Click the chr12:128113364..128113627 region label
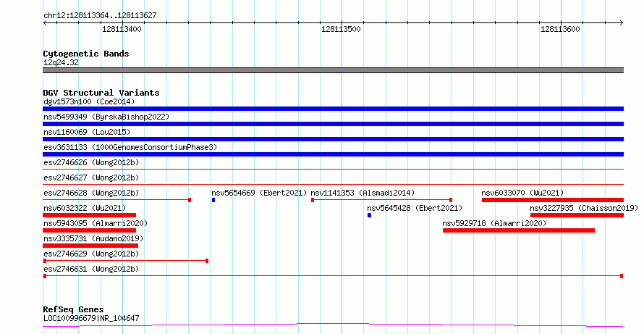 [100, 16]
